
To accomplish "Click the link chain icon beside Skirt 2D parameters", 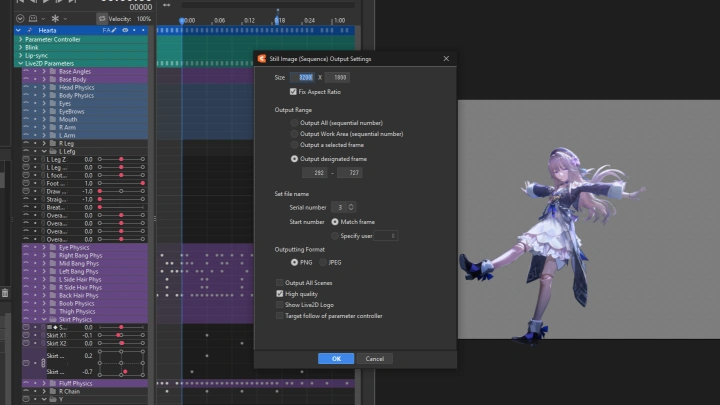I will pyautogui.click(x=43, y=363).
